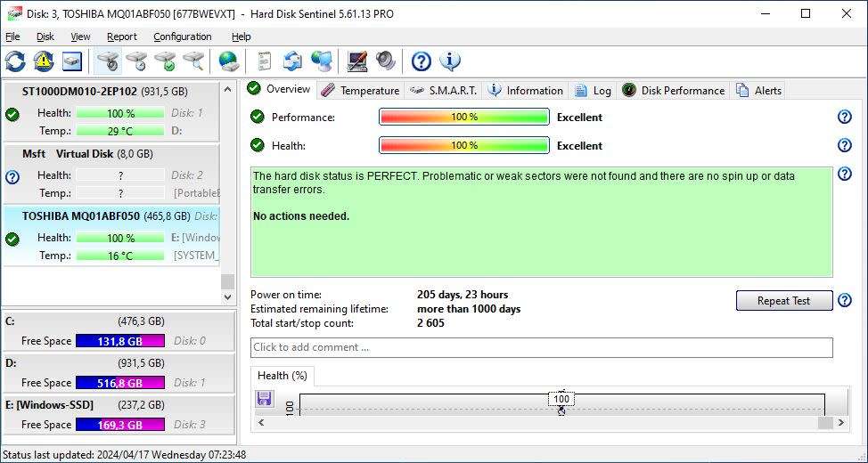
Task: Click the Refresh toolbar icon with blue arrows
Action: point(15,61)
